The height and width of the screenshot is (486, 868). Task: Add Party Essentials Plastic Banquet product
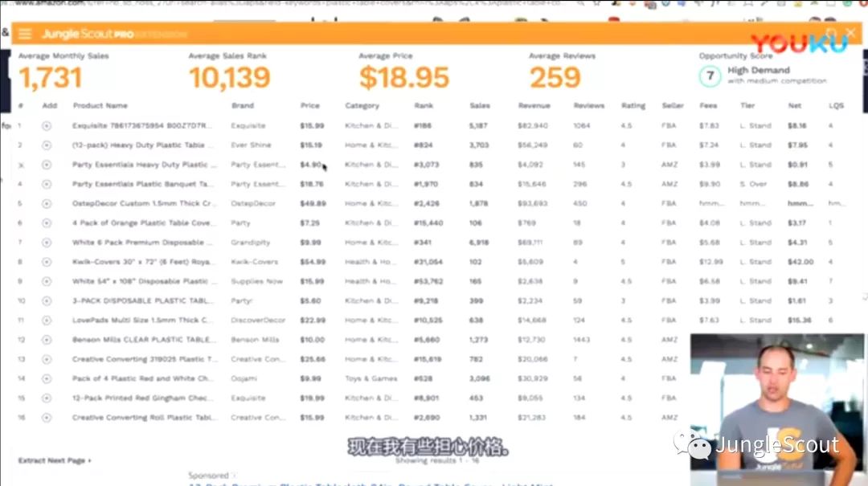pos(47,184)
